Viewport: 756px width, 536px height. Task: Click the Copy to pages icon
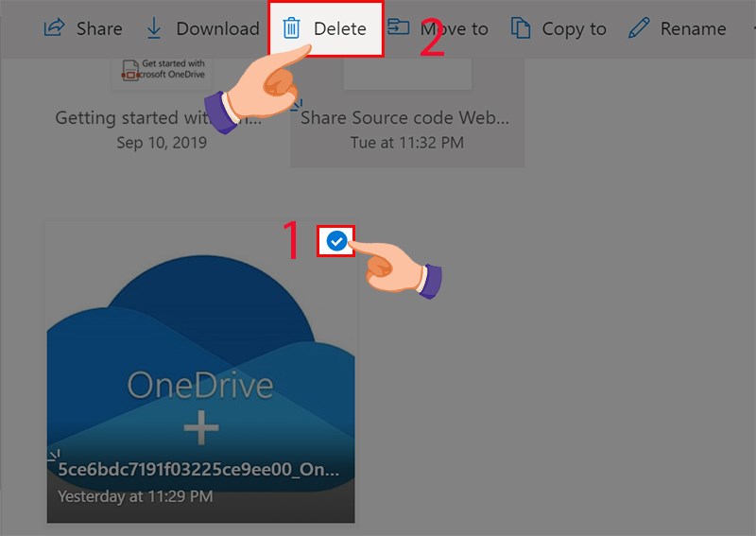521,28
